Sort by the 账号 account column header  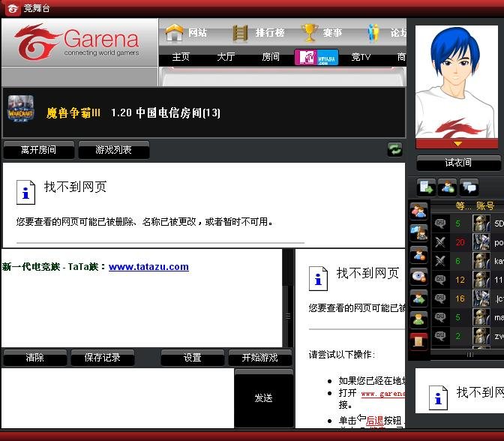tap(485, 206)
